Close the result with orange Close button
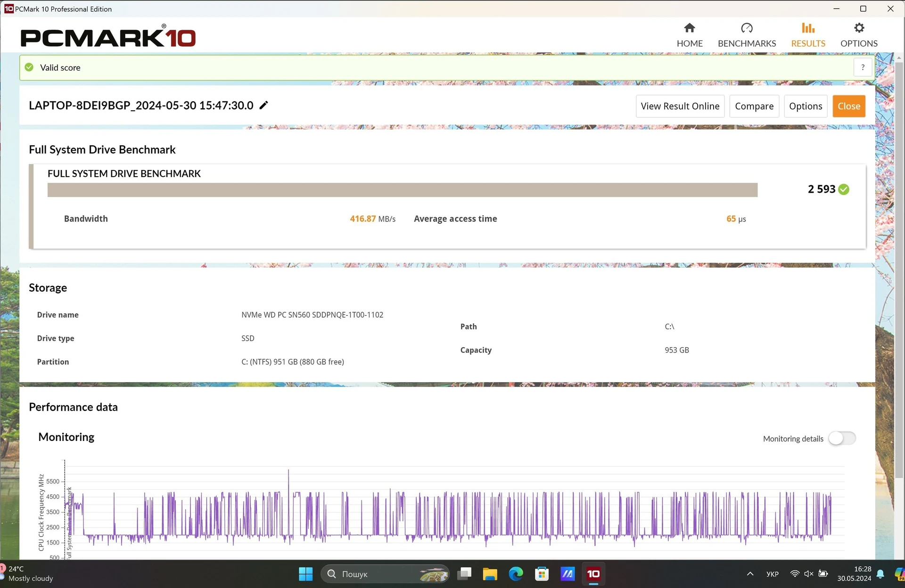 click(x=849, y=106)
